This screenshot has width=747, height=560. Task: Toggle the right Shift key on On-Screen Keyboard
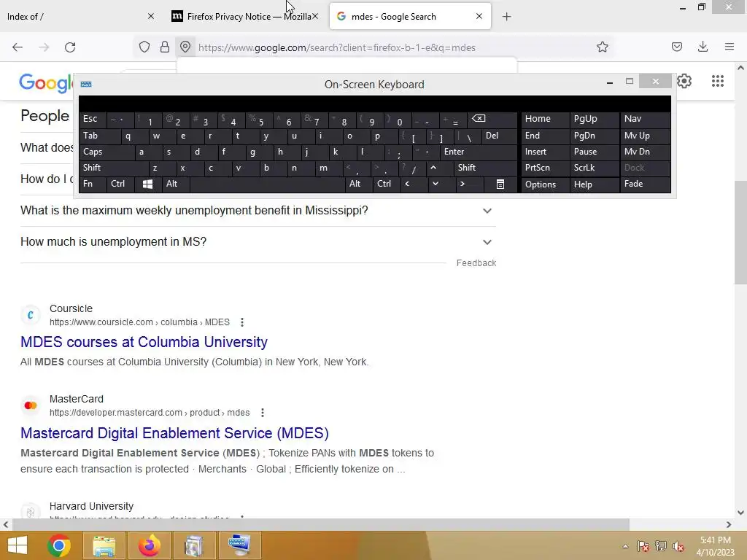pyautogui.click(x=485, y=168)
